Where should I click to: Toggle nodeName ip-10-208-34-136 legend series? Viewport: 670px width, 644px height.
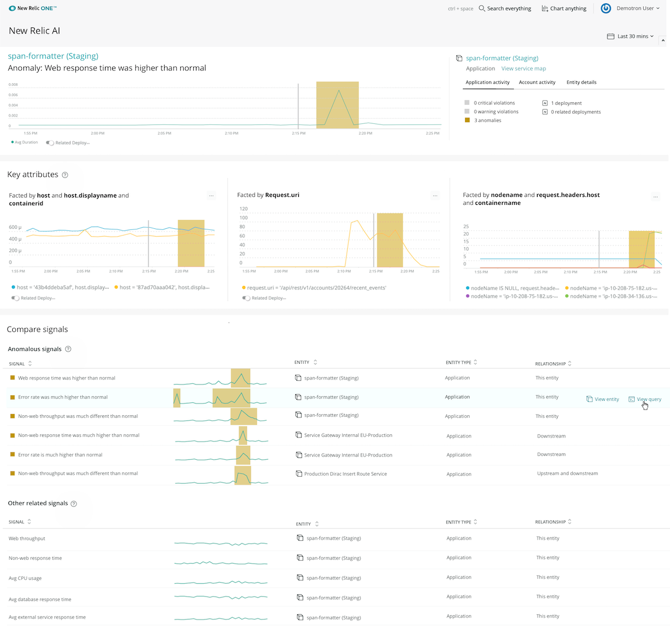611,296
